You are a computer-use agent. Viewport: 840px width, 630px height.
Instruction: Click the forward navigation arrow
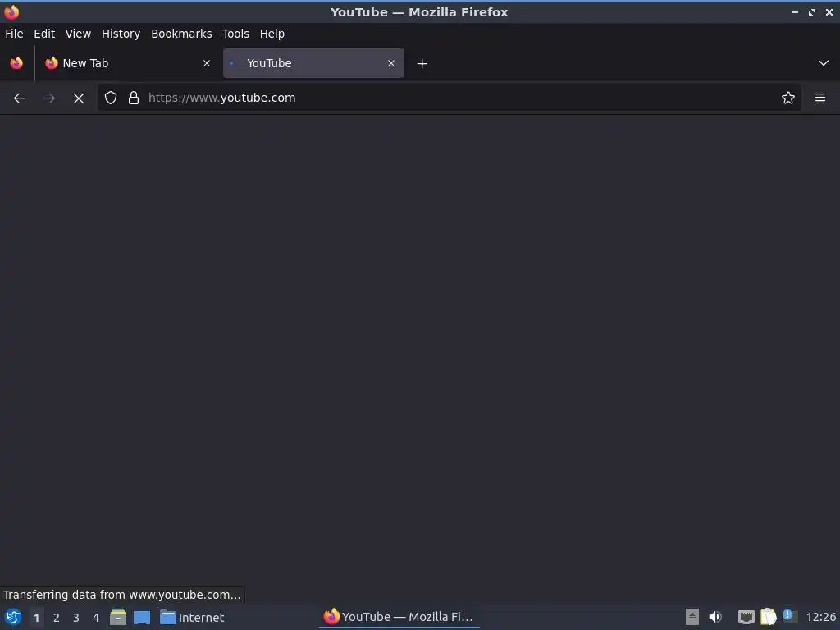(x=48, y=98)
